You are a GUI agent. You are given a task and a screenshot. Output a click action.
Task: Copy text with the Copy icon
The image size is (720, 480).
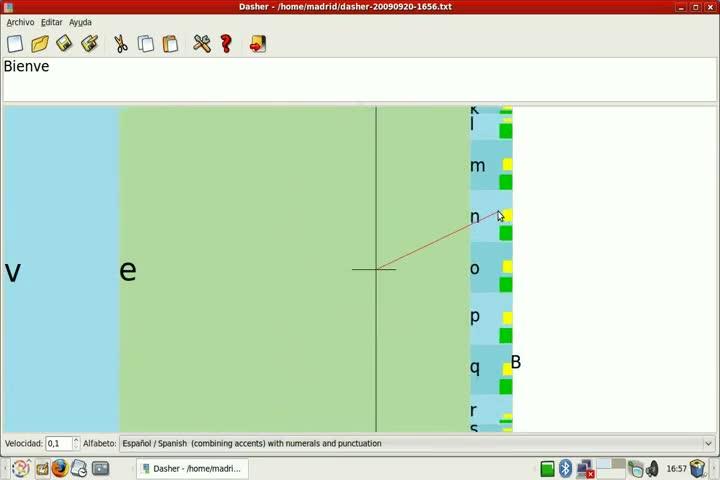pos(146,44)
